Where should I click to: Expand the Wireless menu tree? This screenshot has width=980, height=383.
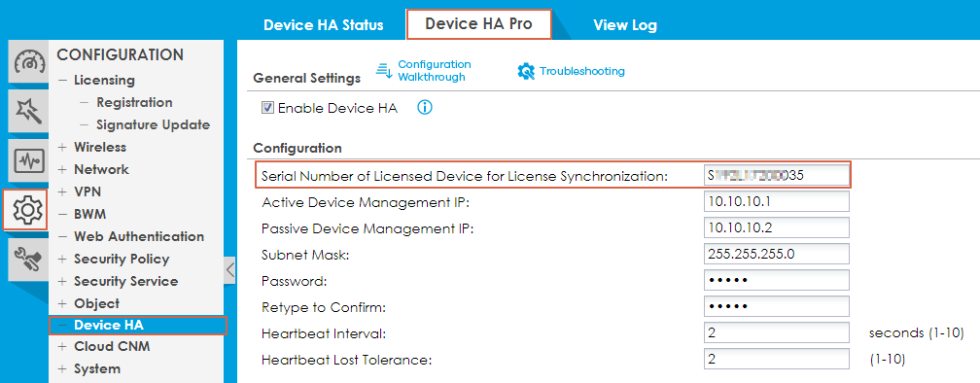[x=62, y=148]
